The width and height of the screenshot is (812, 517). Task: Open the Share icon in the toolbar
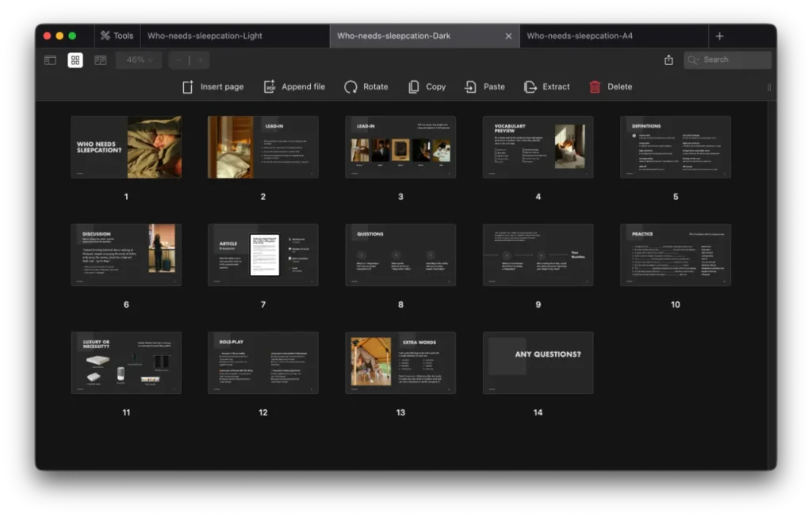tap(668, 60)
